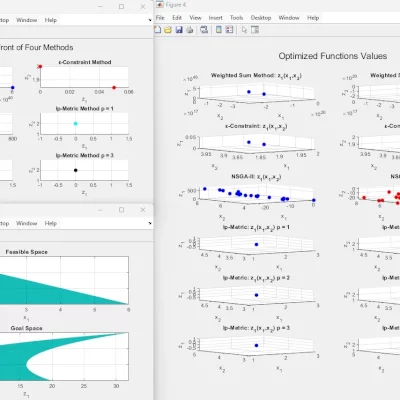
Task: Click dock arrow in Four Methods figure menu bar
Action: (150, 20)
